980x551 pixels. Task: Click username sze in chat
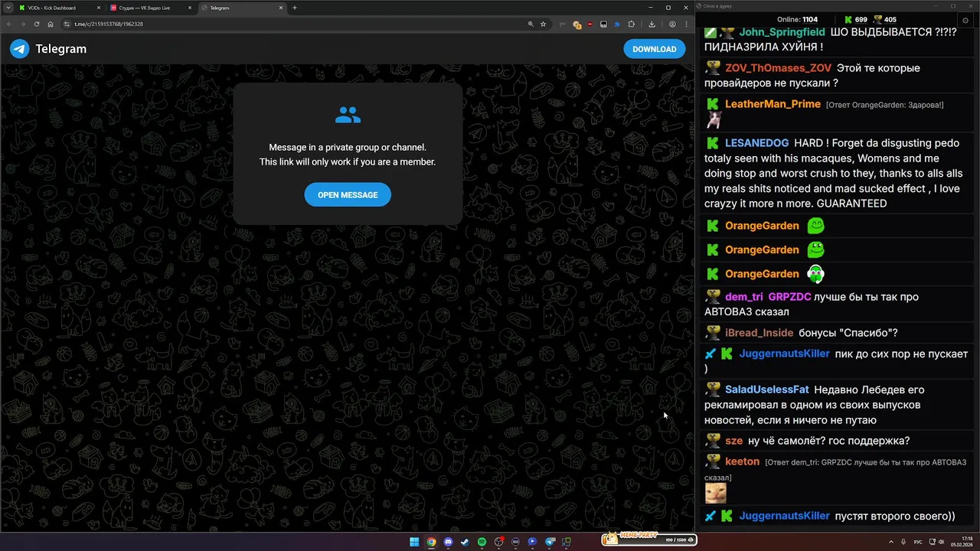tap(733, 441)
